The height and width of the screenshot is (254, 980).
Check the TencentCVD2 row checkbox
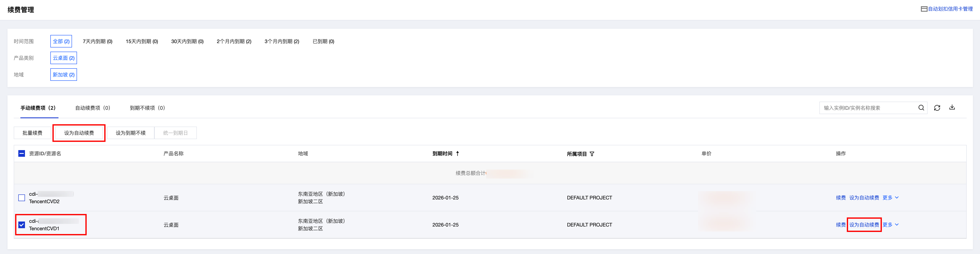(x=22, y=198)
